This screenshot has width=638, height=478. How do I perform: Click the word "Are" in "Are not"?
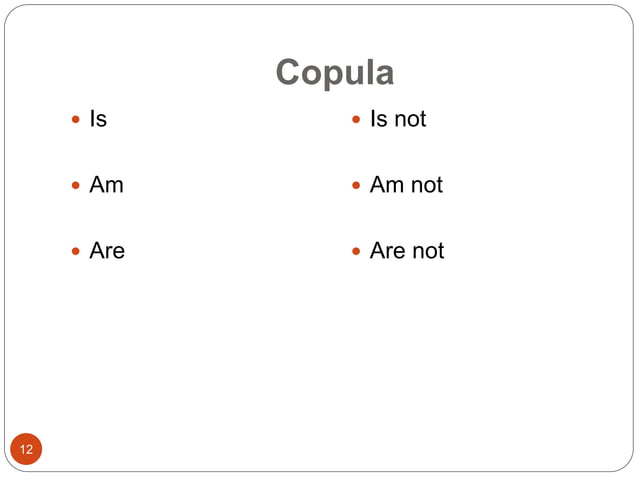tap(388, 251)
